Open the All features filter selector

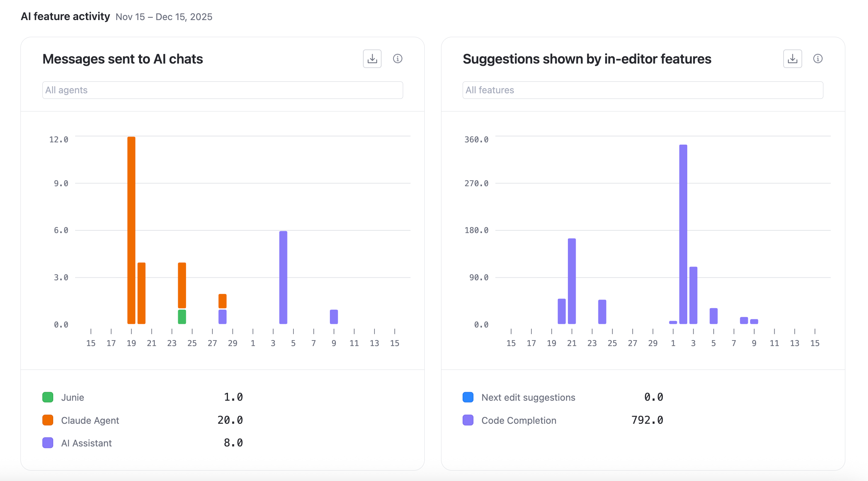[643, 90]
